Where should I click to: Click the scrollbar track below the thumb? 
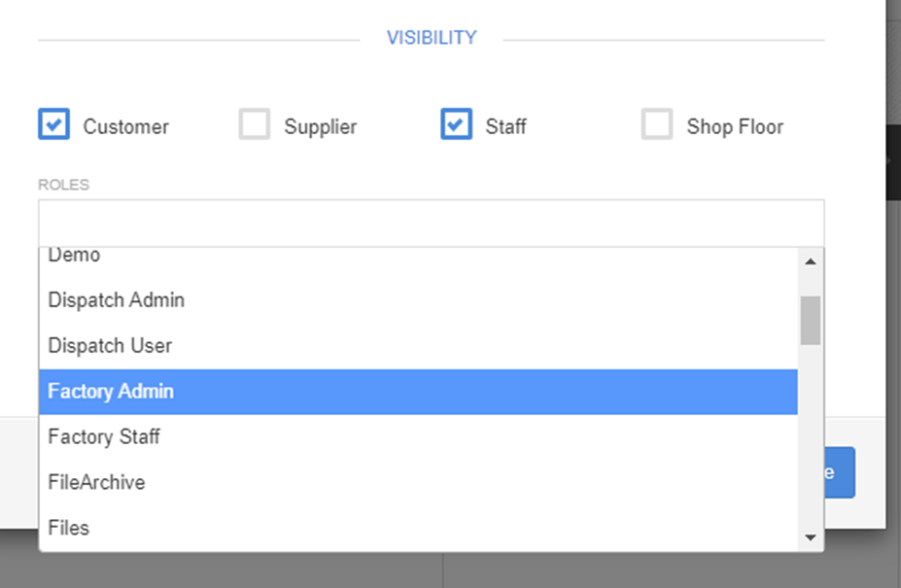point(811,437)
